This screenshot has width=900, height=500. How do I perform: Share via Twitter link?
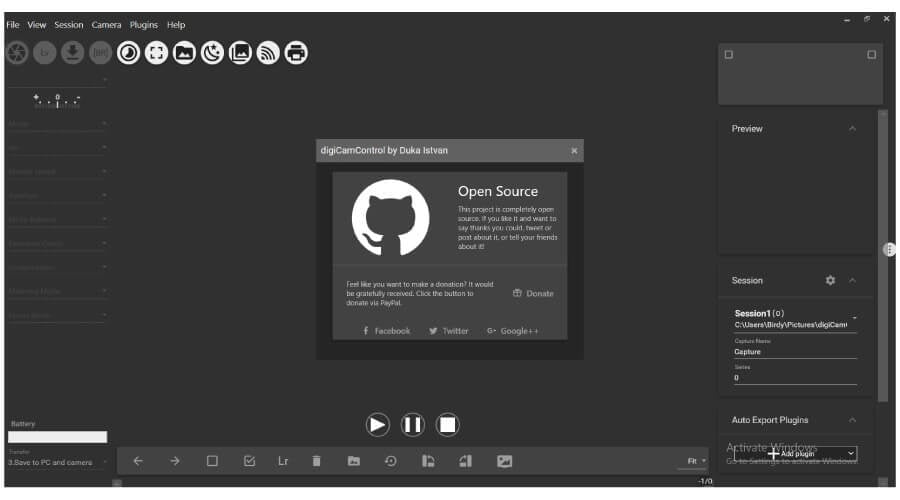(x=449, y=331)
